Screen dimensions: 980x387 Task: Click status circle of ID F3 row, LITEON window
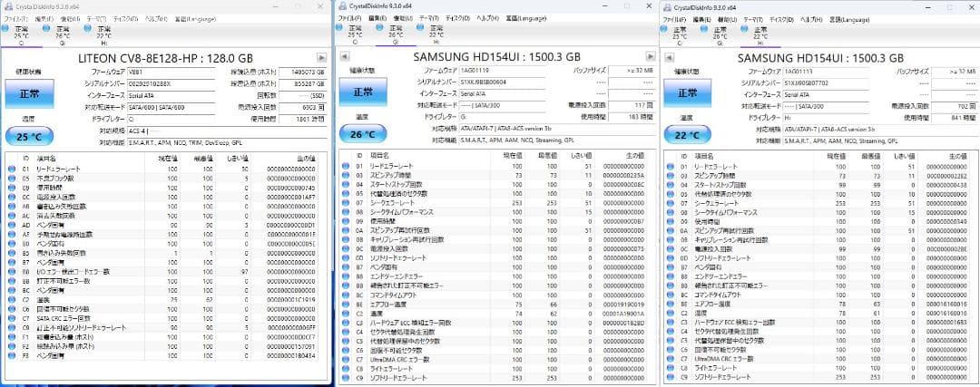point(11,356)
